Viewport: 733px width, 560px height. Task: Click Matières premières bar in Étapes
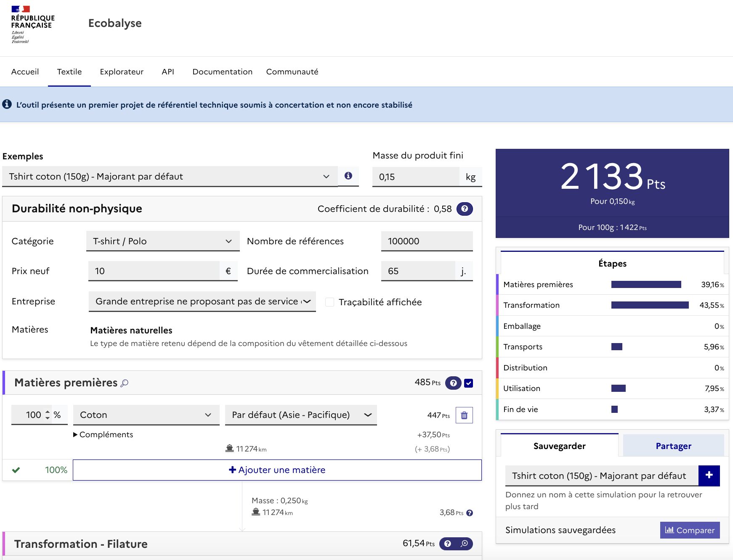pos(646,285)
